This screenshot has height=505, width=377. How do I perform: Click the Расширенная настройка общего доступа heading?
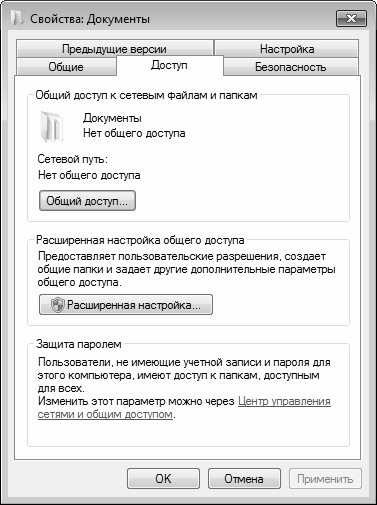(140, 240)
